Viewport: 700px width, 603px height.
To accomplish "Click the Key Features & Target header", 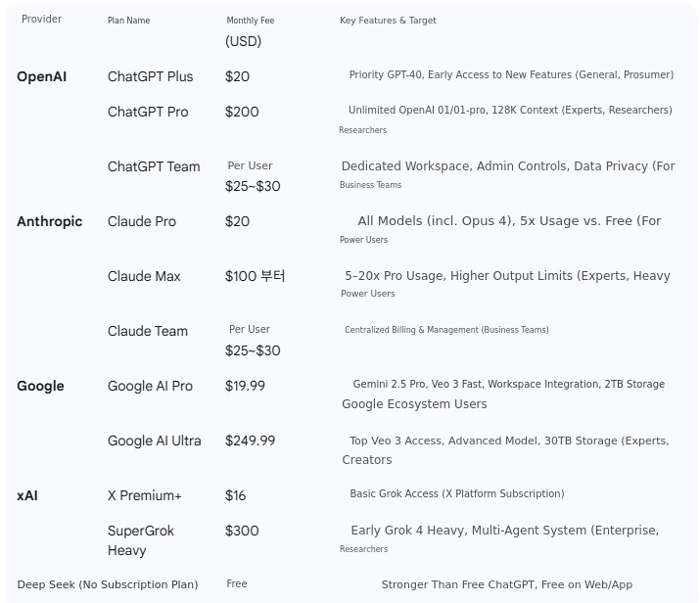I will [x=388, y=21].
